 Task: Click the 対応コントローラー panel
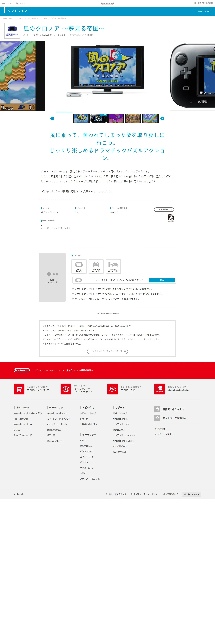[52, 277]
